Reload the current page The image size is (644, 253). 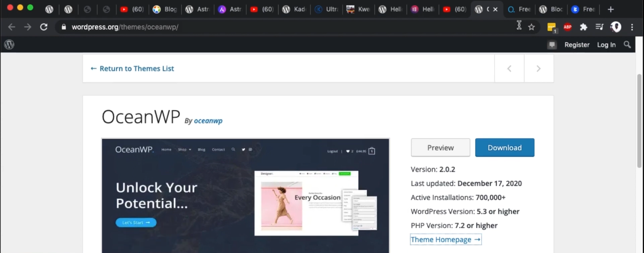click(x=44, y=27)
